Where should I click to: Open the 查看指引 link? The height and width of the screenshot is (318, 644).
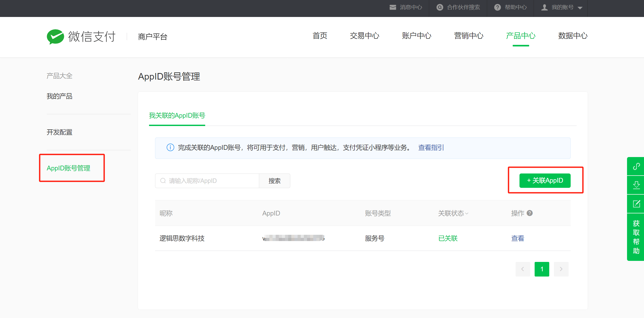pos(431,148)
